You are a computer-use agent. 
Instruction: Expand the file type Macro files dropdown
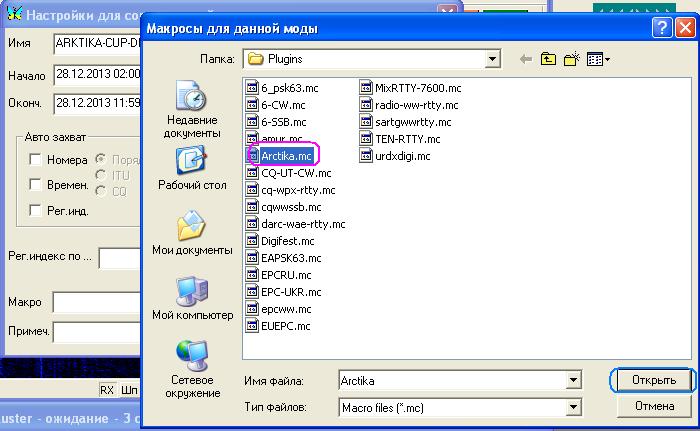(573, 408)
